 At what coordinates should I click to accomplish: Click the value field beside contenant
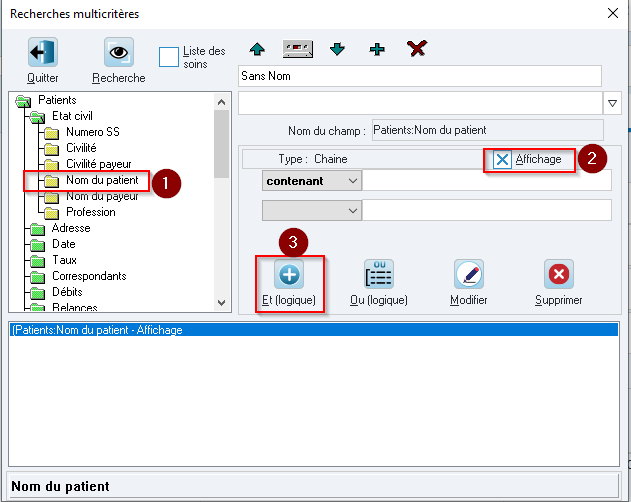[x=487, y=181]
